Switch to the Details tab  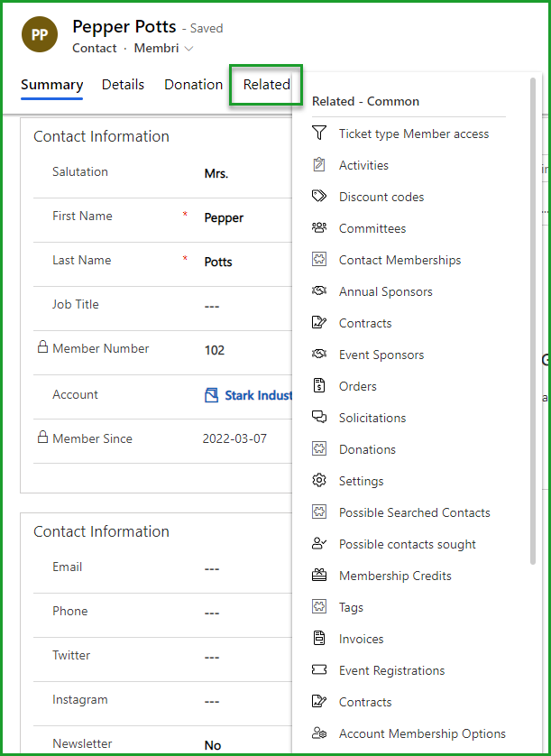[x=123, y=85]
